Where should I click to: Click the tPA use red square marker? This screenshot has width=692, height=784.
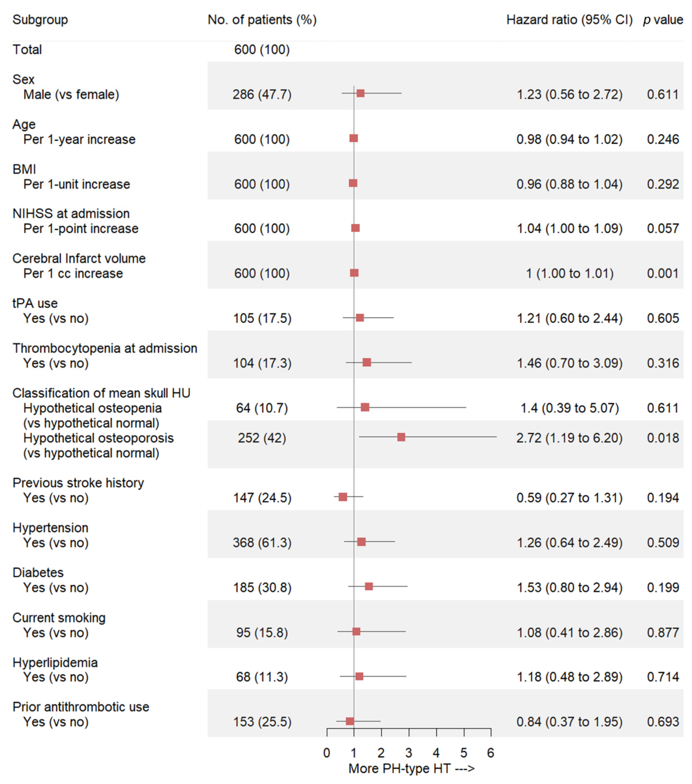[x=360, y=318]
